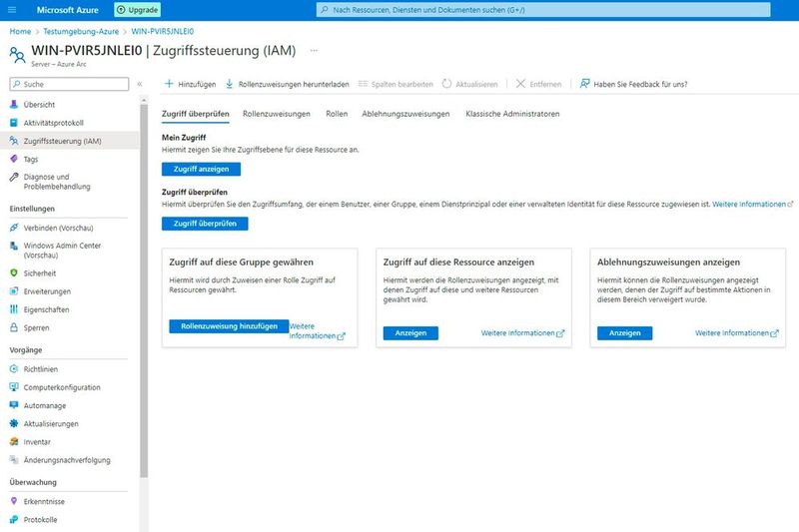Image resolution: width=799 pixels, height=532 pixels.
Task: Click the Diagnose und Problembehandlung wrench icon
Action: (14, 177)
